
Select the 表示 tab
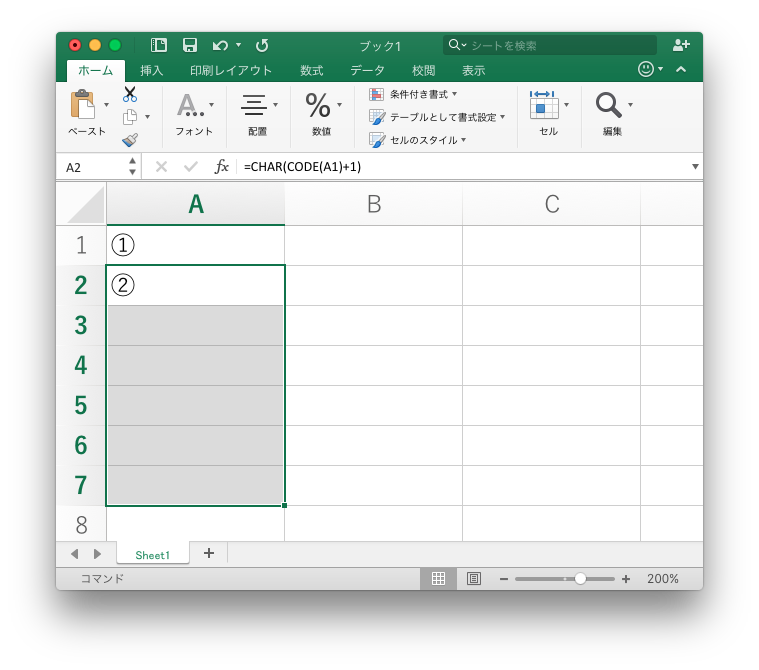pos(473,71)
